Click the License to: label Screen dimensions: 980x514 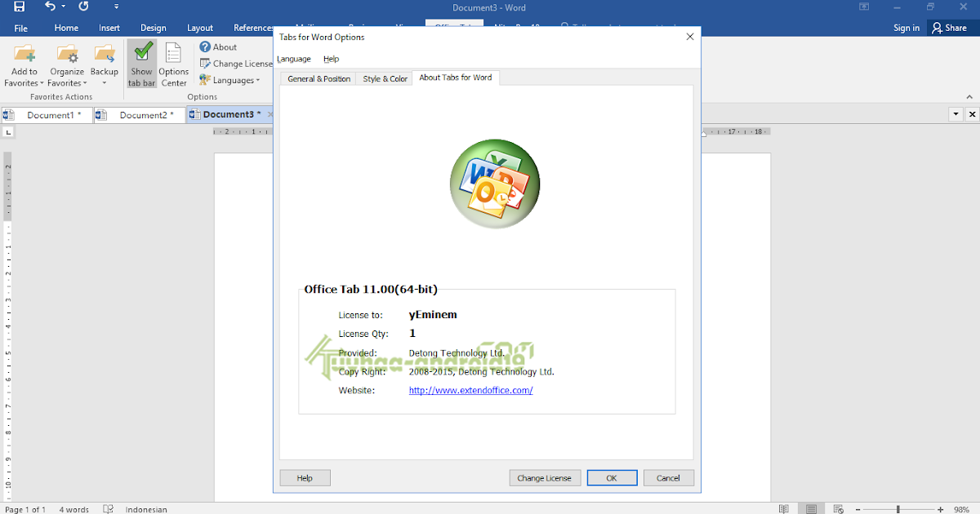(x=360, y=315)
